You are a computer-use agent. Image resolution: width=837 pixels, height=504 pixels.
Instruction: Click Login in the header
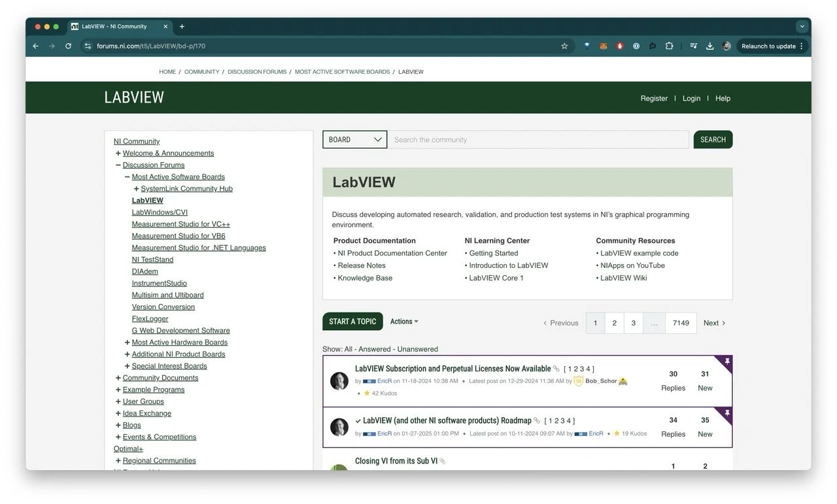pyautogui.click(x=691, y=98)
